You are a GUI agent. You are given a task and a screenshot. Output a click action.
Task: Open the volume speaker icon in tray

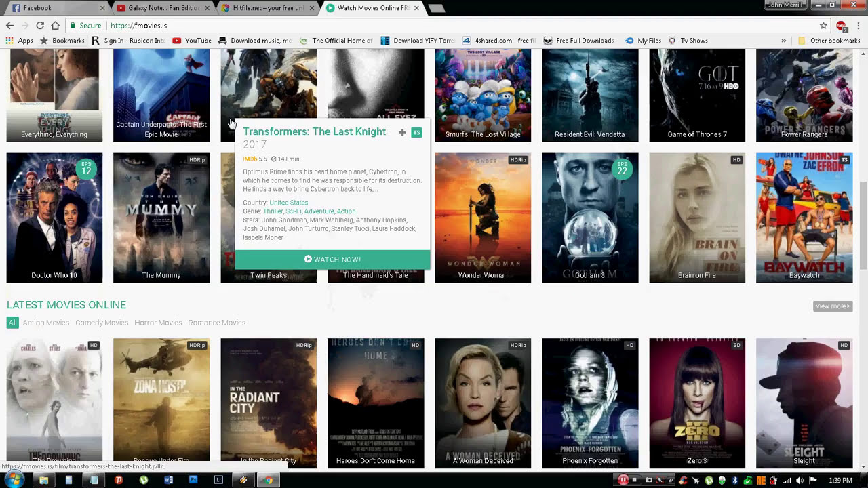[x=800, y=480]
